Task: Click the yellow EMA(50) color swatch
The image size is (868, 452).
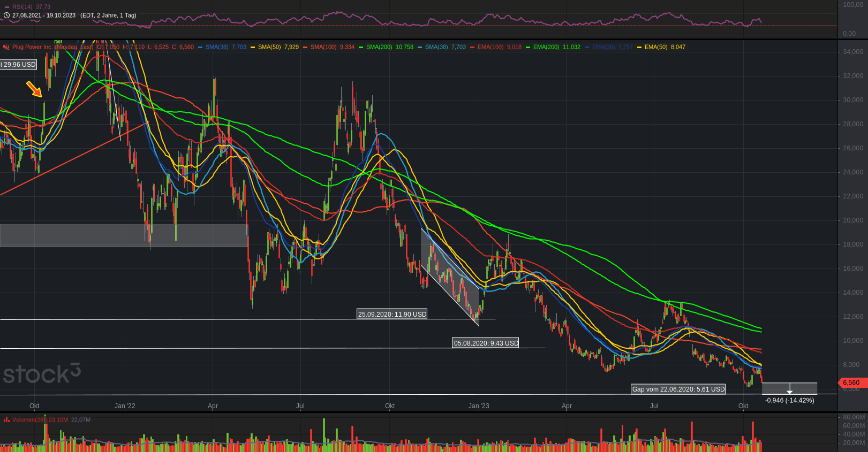Action: pos(640,47)
